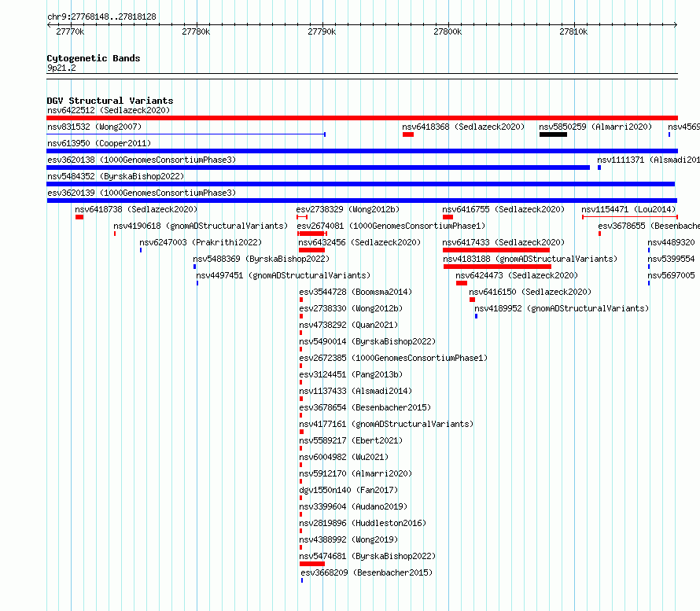
Task: Click nsv6416755 (Sedlazeck2020) label
Action: pos(503,209)
